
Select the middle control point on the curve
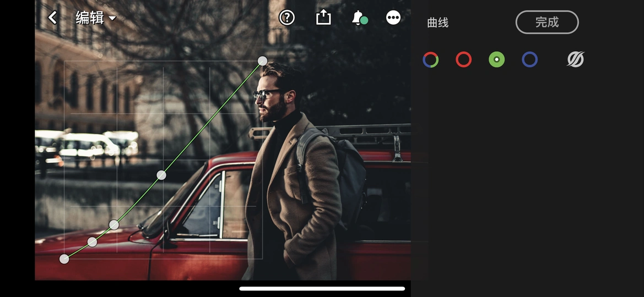pos(161,175)
